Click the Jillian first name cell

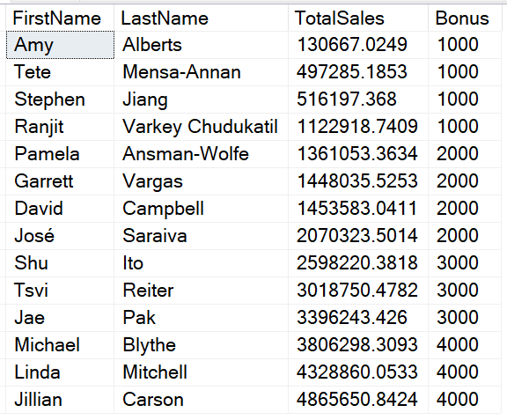[60, 399]
